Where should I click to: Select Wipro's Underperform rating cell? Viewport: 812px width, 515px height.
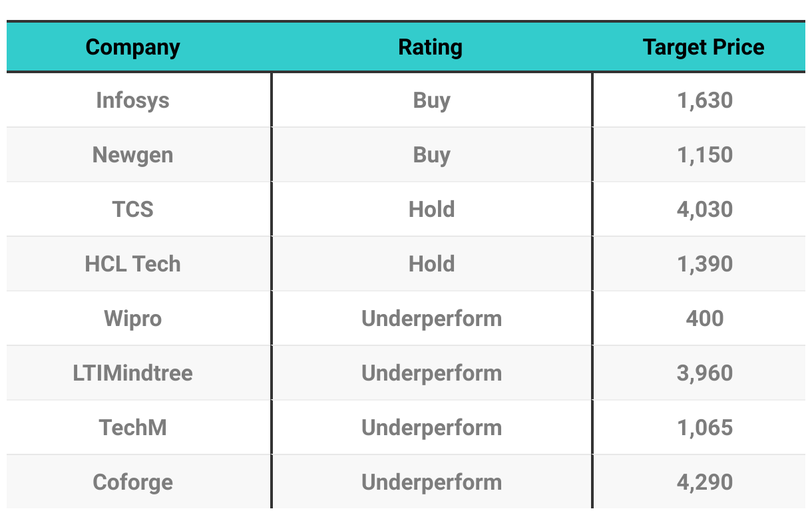pos(431,319)
